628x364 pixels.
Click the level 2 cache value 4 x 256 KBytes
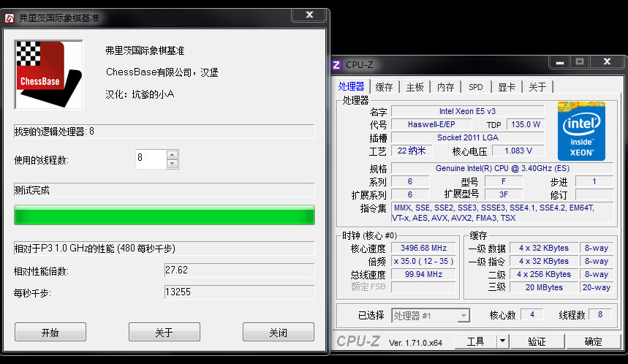click(x=544, y=274)
